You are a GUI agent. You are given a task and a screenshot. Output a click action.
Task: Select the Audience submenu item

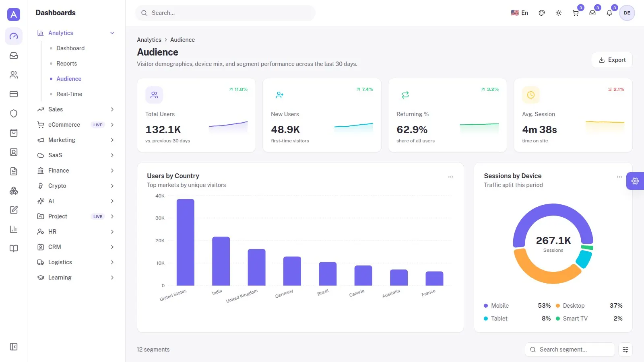69,79
